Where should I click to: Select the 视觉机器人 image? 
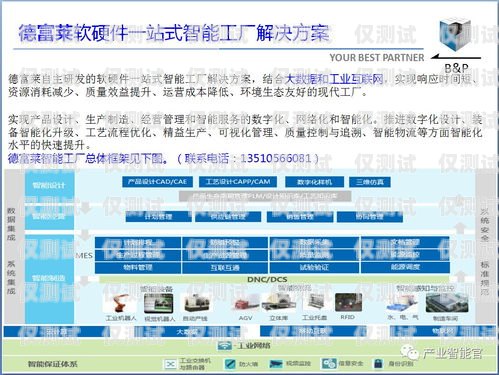[x=159, y=303]
